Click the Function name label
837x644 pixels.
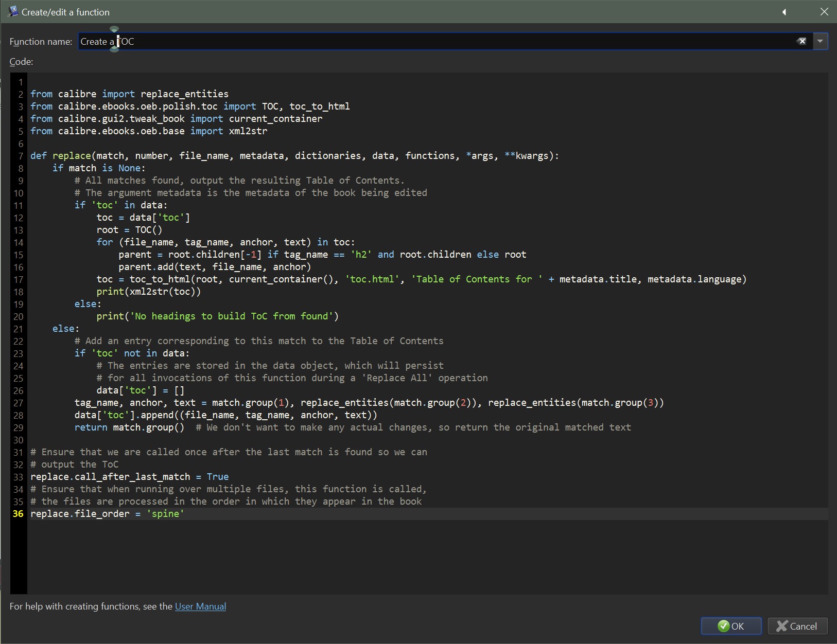click(41, 42)
